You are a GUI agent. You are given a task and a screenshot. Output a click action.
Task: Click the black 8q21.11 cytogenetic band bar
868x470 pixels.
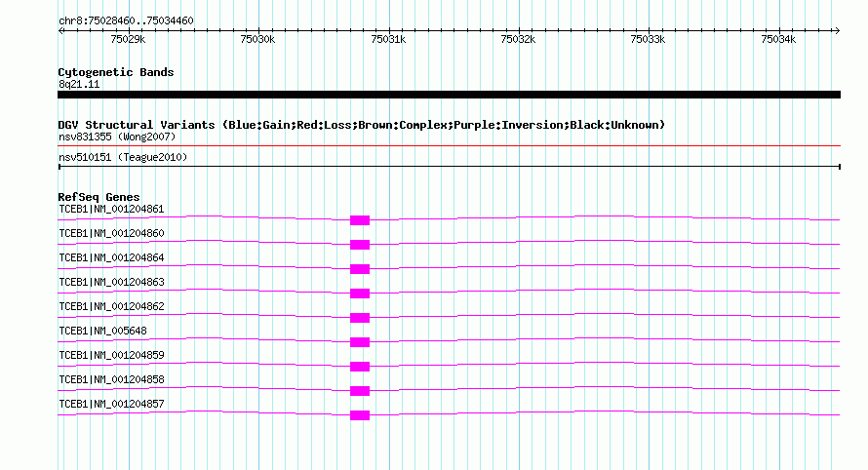pos(449,95)
